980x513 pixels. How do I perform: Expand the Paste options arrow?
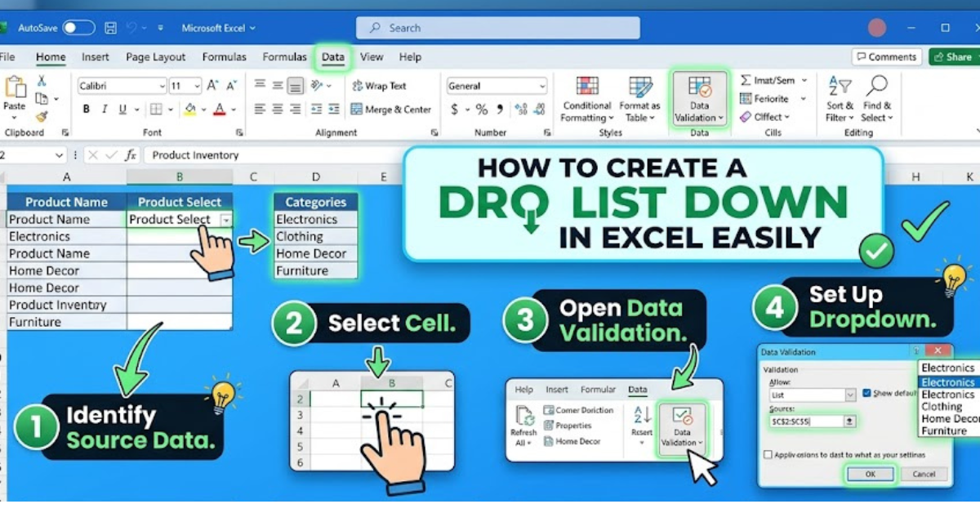15,118
